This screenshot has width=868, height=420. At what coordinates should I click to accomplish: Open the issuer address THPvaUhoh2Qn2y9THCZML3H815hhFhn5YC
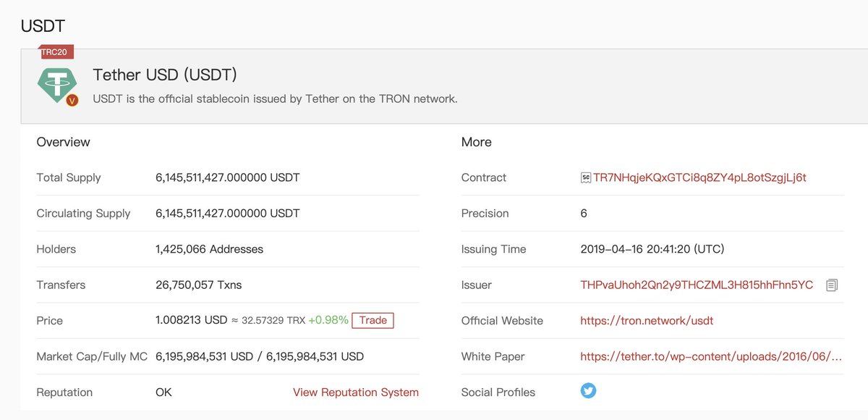click(x=697, y=285)
